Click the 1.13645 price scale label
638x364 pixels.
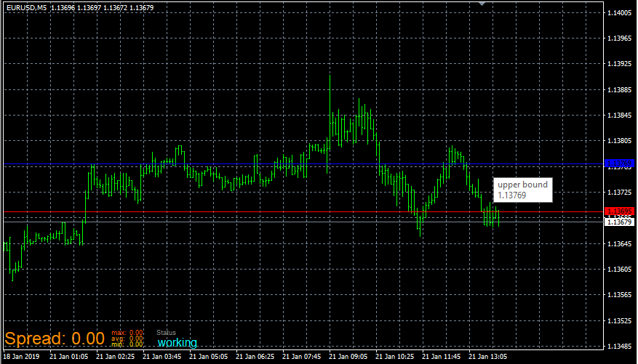pos(619,243)
